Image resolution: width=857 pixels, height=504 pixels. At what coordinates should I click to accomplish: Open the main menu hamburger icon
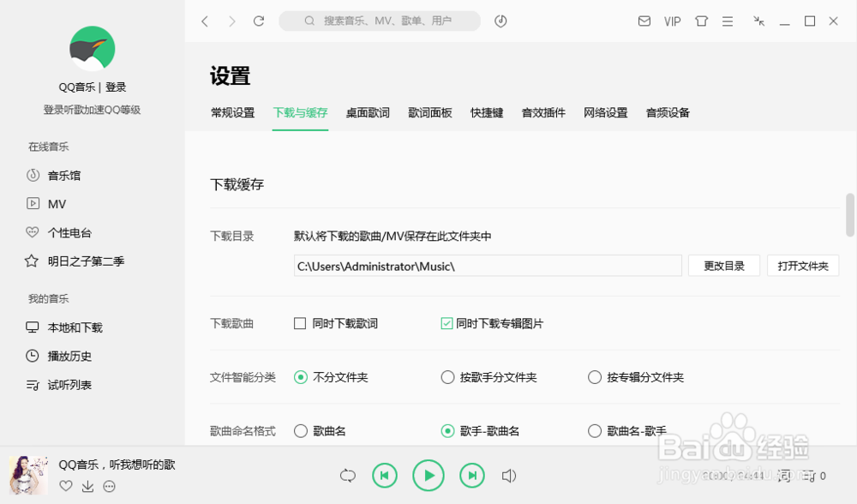[x=728, y=21]
